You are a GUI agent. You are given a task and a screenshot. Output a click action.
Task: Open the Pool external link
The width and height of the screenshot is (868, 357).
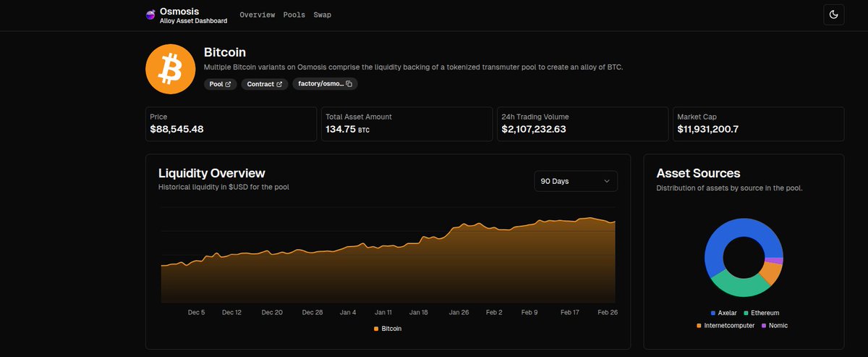pyautogui.click(x=221, y=84)
